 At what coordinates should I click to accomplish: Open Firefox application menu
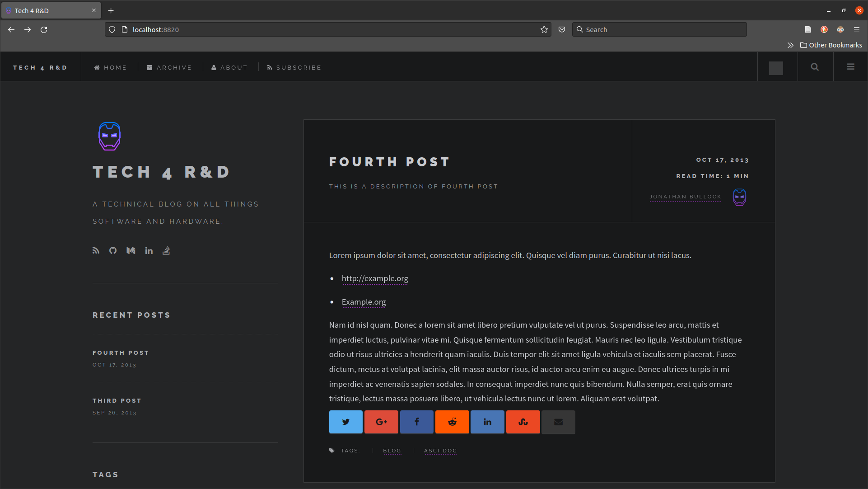pos(857,29)
